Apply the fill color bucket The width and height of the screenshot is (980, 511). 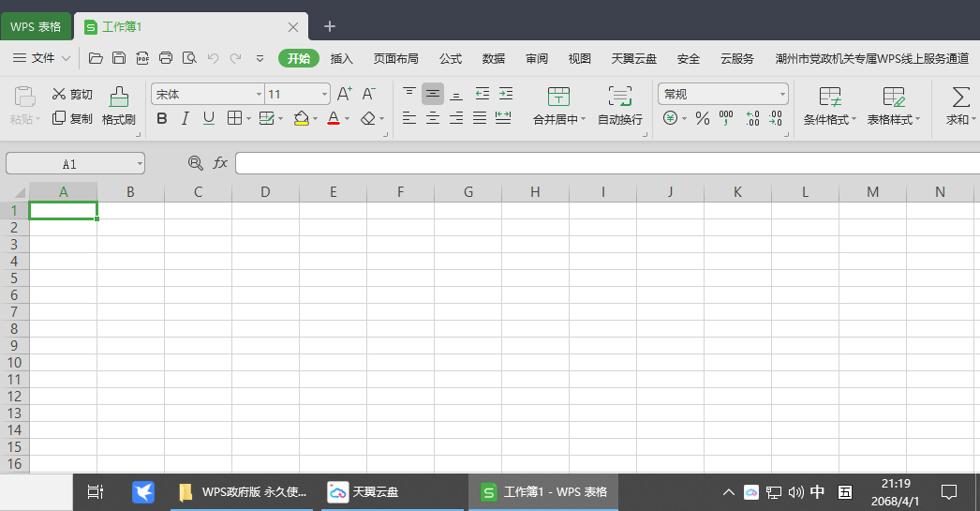[302, 118]
